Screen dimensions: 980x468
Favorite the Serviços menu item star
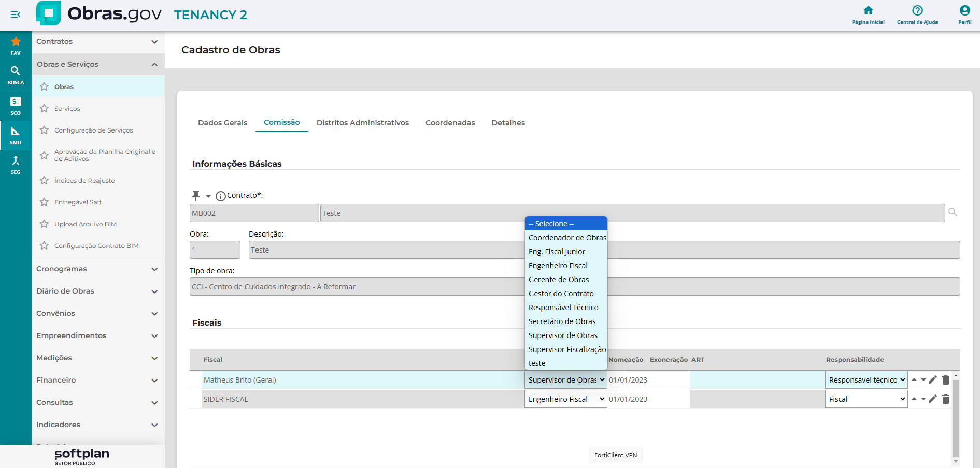tap(45, 109)
